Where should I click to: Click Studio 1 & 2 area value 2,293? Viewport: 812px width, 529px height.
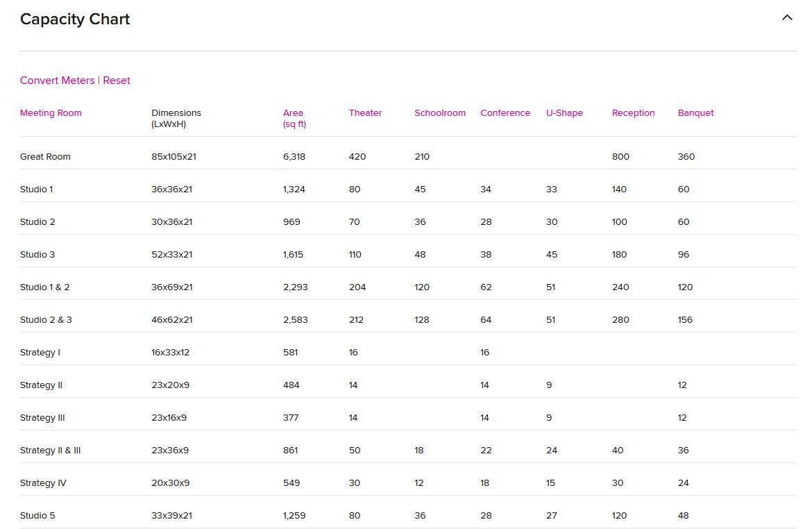pos(295,287)
